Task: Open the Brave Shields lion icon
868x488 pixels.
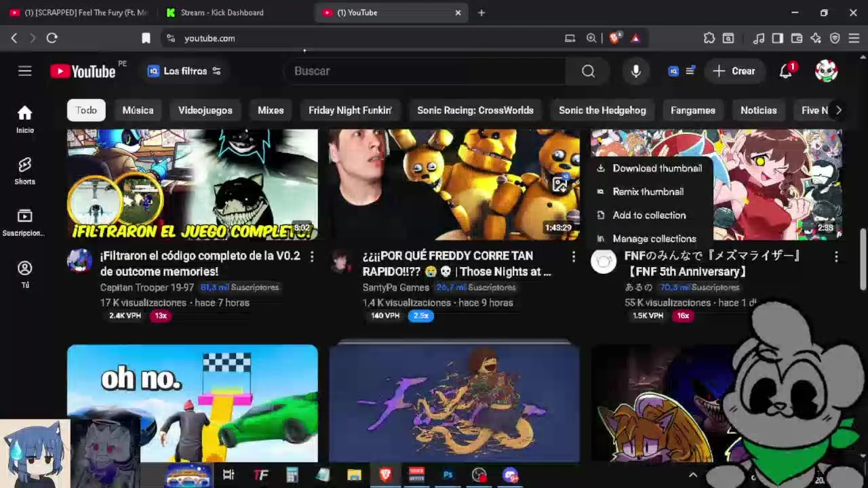Action: point(614,38)
